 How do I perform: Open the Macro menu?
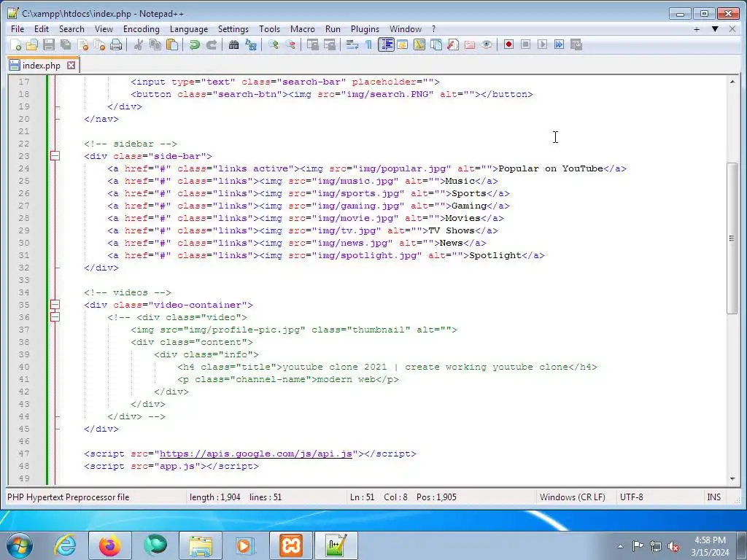pyautogui.click(x=303, y=29)
